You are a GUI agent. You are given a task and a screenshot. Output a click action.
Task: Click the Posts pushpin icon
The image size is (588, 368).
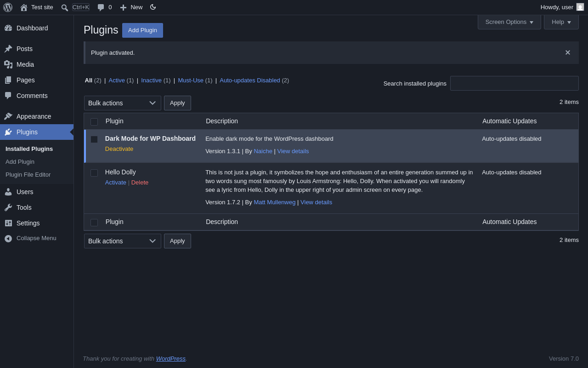point(8,49)
